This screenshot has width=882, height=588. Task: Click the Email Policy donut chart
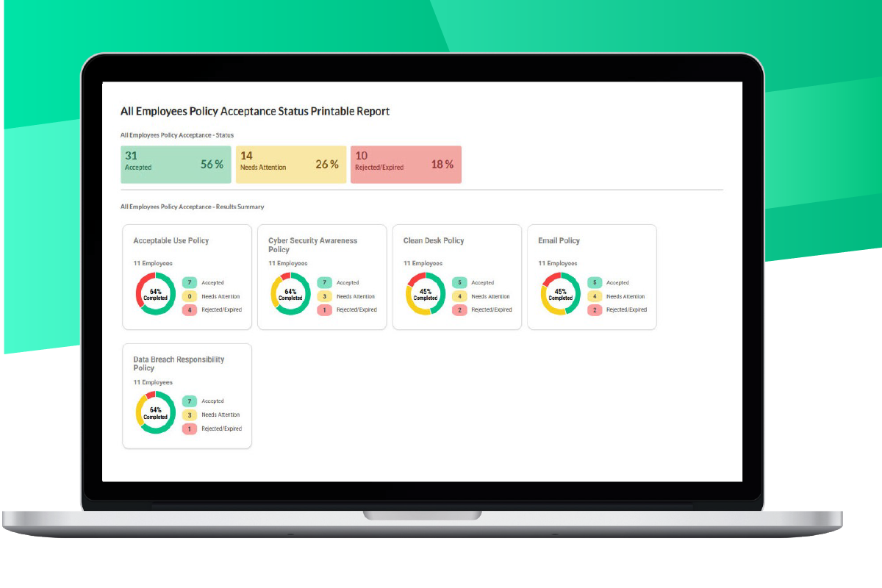[560, 294]
